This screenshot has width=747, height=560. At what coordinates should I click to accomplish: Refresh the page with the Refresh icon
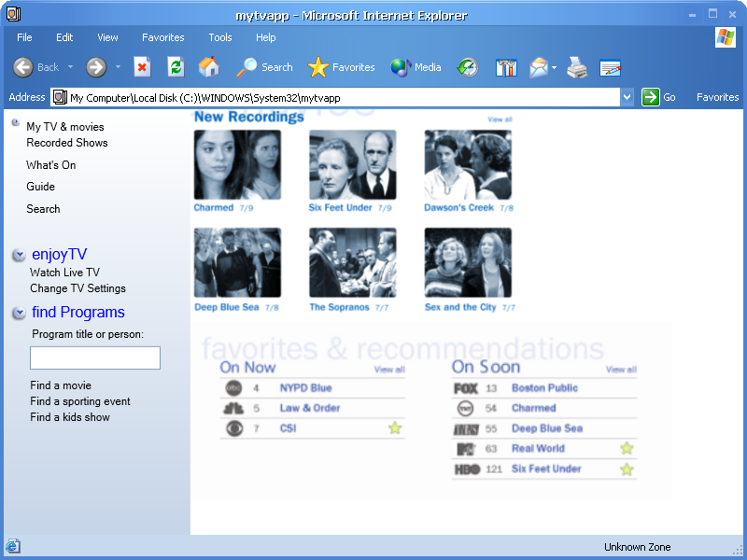[176, 67]
